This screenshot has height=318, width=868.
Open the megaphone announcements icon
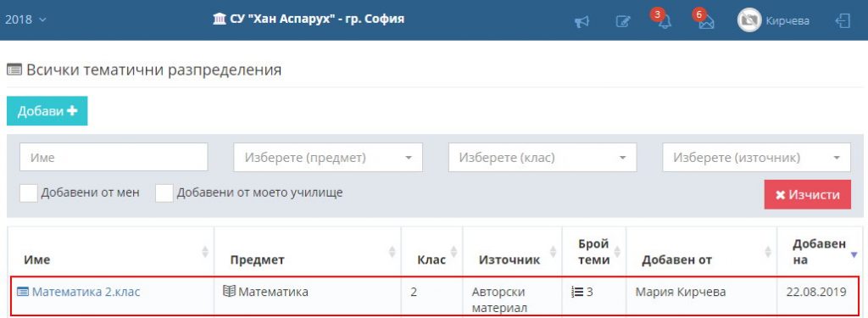(x=581, y=21)
